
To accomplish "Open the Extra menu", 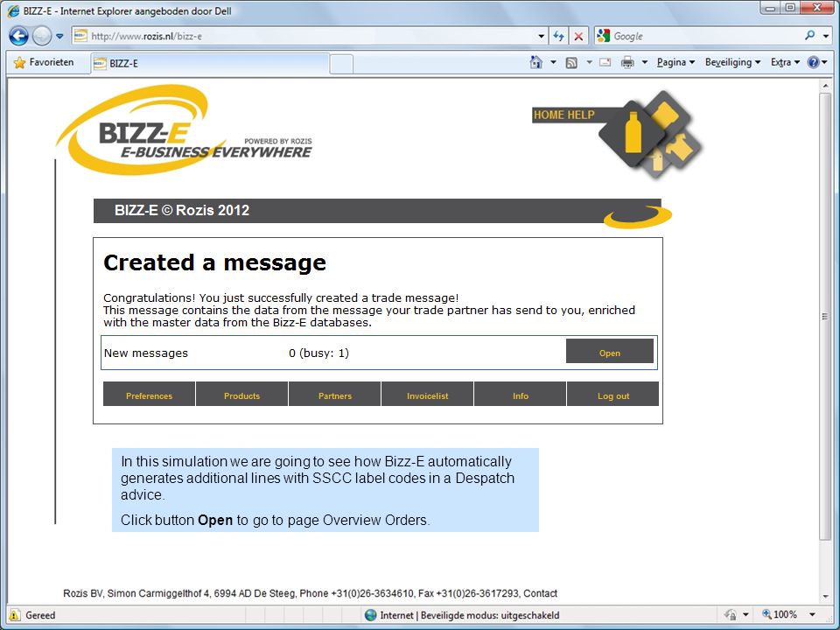I will coord(785,62).
